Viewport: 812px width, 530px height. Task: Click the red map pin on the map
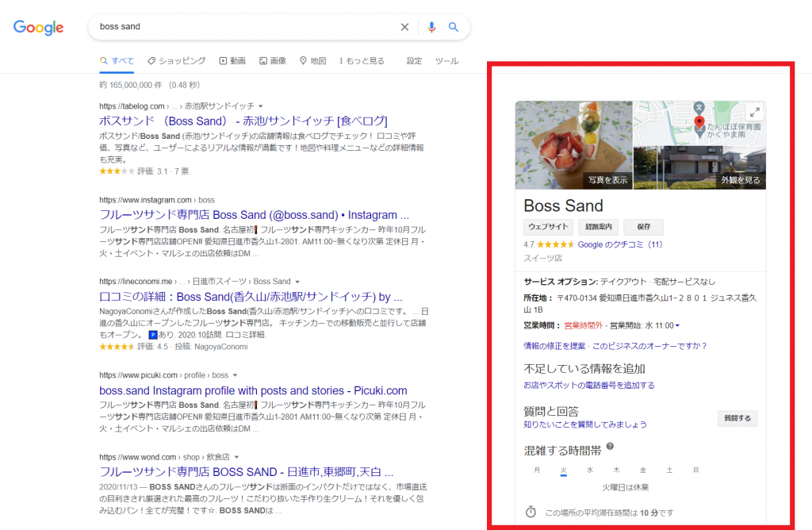coord(699,123)
